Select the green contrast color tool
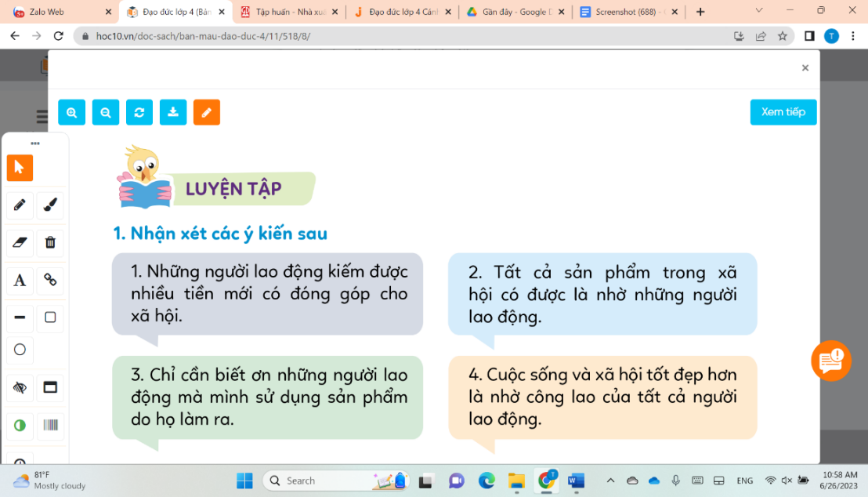 pos(20,425)
